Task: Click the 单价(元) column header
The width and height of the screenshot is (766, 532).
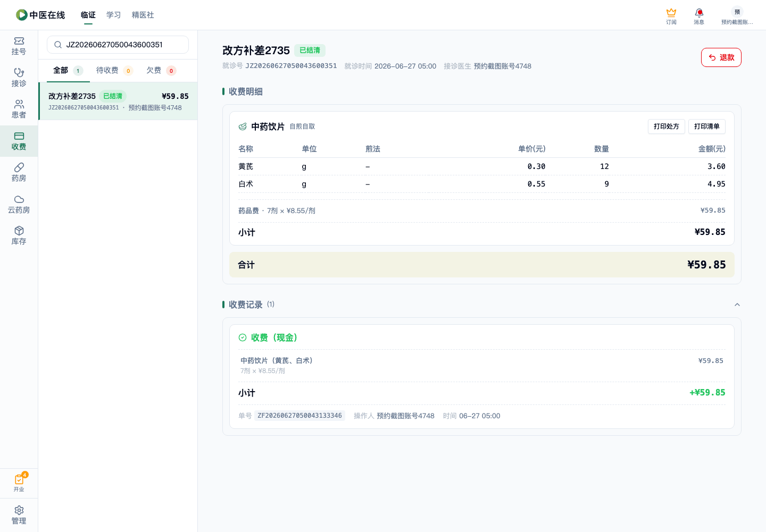Action: pyautogui.click(x=532, y=149)
